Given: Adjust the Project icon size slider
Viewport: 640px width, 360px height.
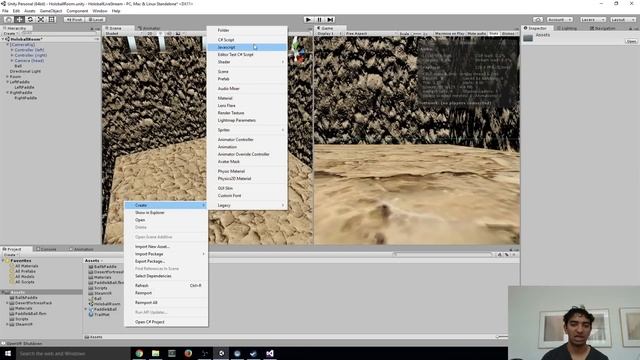Looking at the screenshot, I should tap(502, 337).
